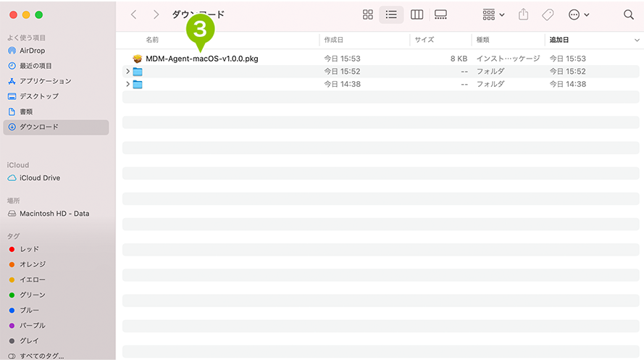Close the Finder window with red button
This screenshot has height=362, width=644.
(x=13, y=14)
